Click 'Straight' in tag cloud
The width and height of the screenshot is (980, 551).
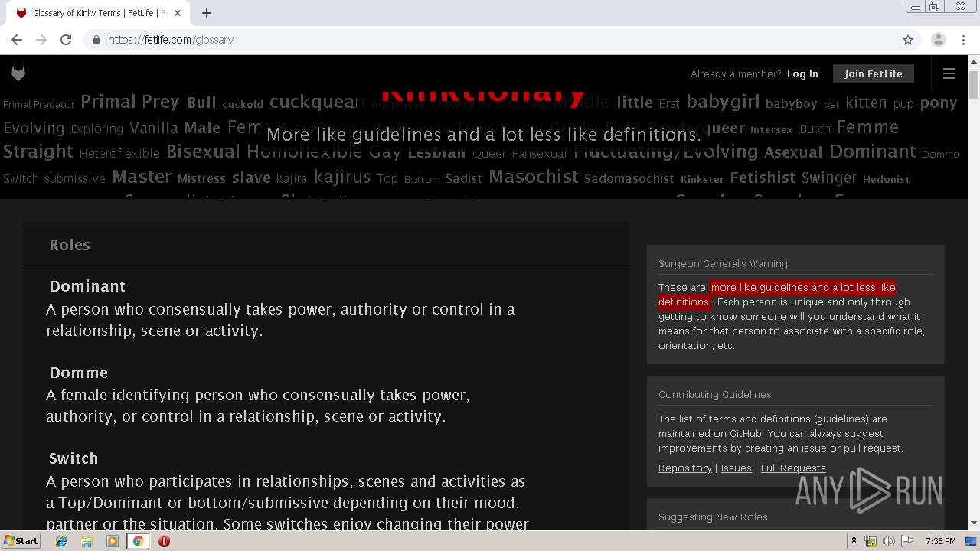[38, 152]
